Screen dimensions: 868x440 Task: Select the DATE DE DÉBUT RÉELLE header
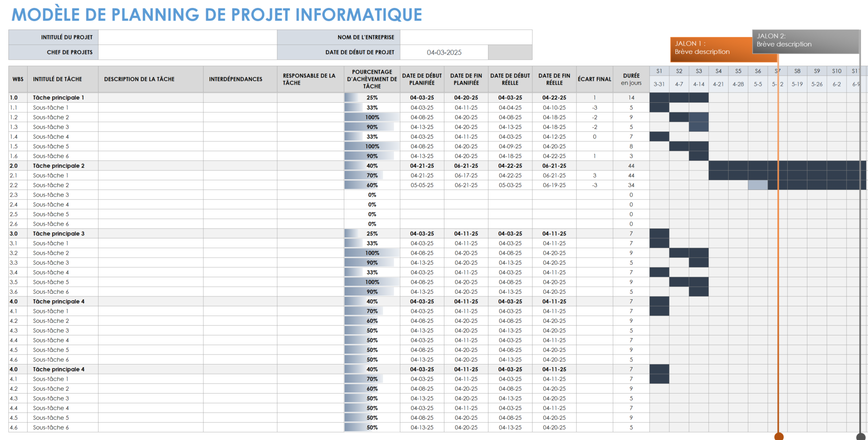pyautogui.click(x=510, y=79)
